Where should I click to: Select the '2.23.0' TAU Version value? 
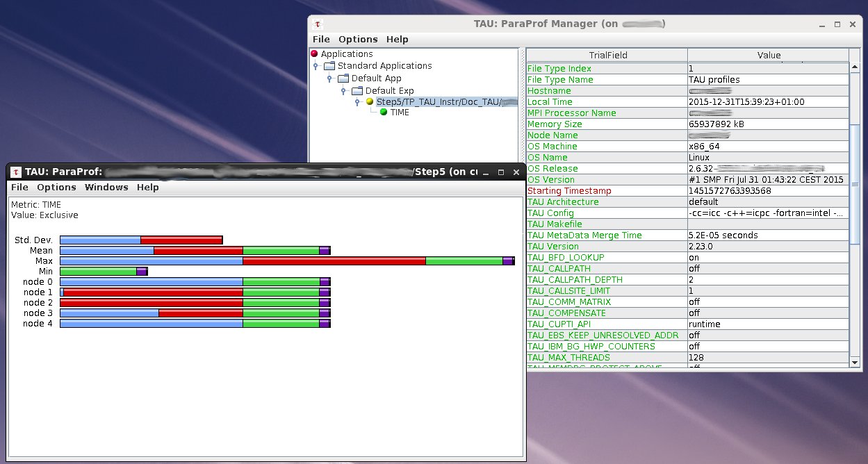click(x=769, y=247)
